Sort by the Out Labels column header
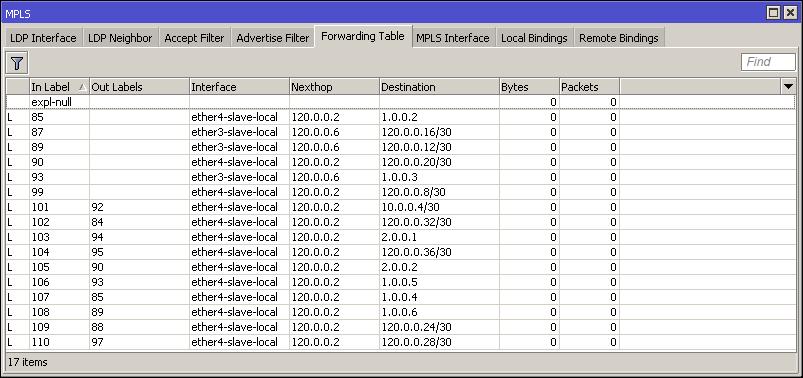The height and width of the screenshot is (378, 803). click(139, 87)
